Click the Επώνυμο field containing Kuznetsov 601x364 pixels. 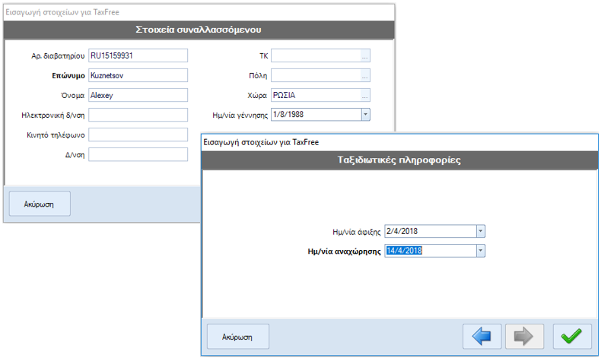pyautogui.click(x=138, y=75)
